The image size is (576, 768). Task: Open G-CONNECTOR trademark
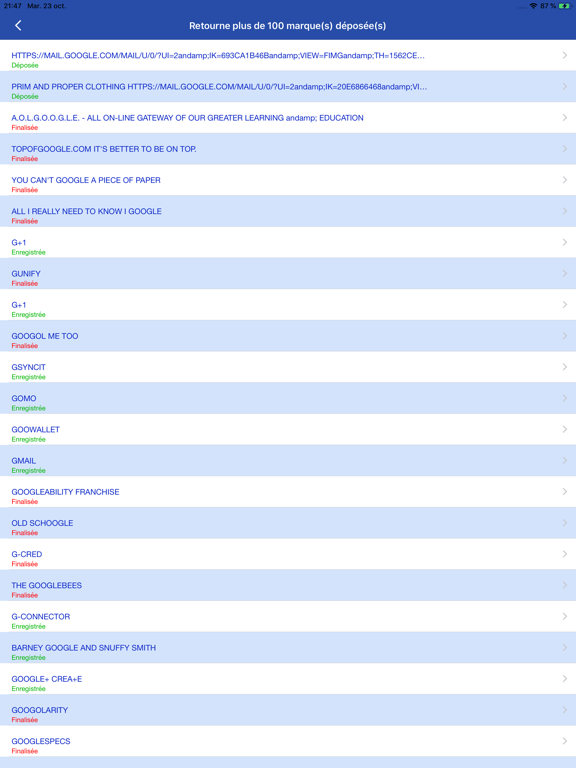288,617
